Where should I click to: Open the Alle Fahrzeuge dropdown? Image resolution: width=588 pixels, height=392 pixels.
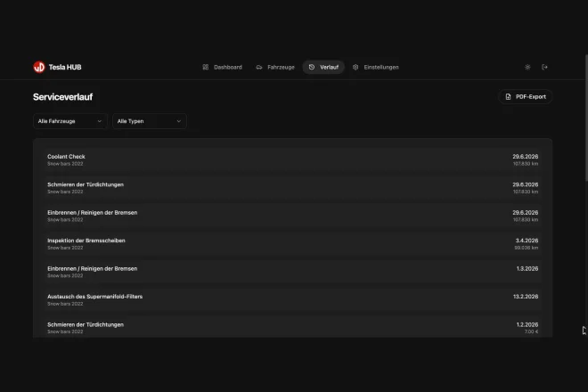pyautogui.click(x=70, y=121)
